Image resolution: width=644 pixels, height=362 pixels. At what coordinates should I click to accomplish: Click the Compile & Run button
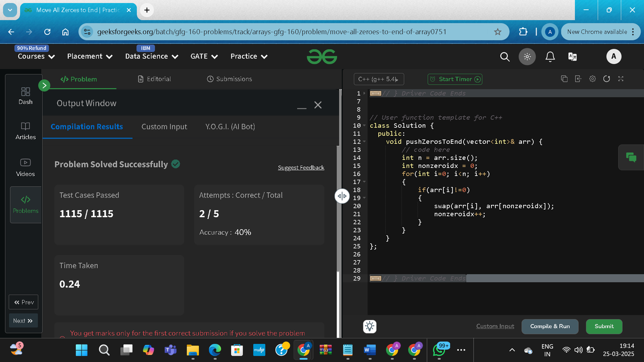[550, 326]
